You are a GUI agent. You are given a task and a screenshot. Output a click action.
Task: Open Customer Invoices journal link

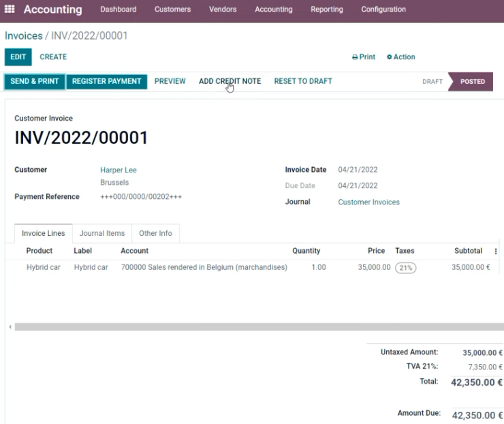tap(368, 202)
